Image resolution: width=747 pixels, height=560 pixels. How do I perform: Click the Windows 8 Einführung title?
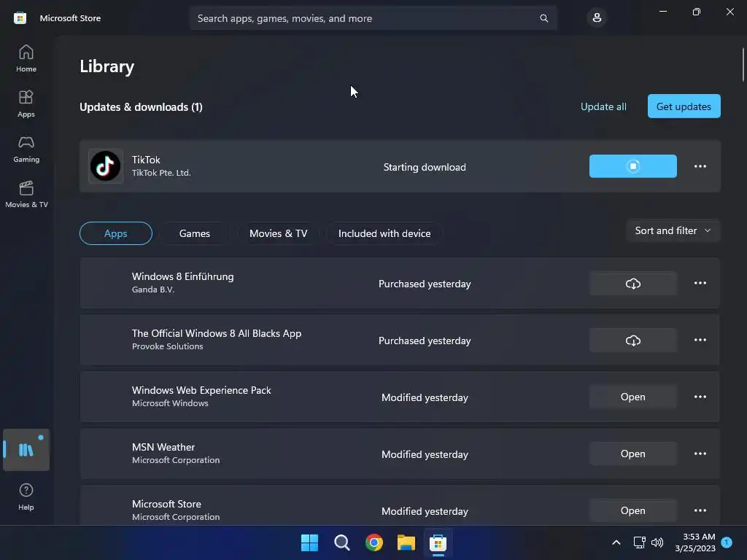coord(182,276)
